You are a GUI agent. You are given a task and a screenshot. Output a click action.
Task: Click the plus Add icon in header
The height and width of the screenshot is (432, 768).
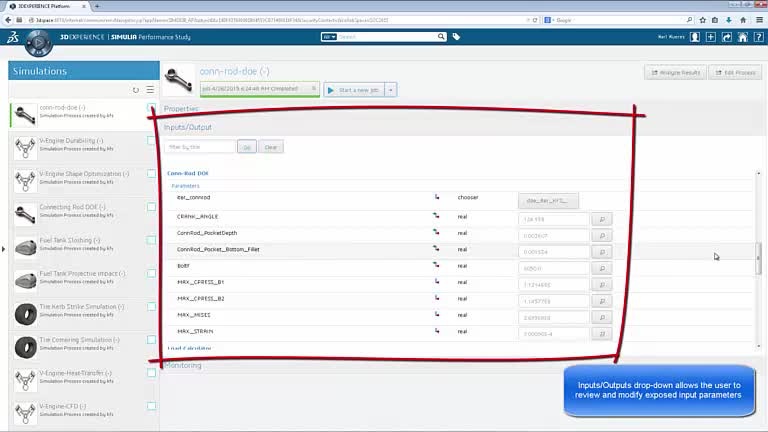pos(711,37)
